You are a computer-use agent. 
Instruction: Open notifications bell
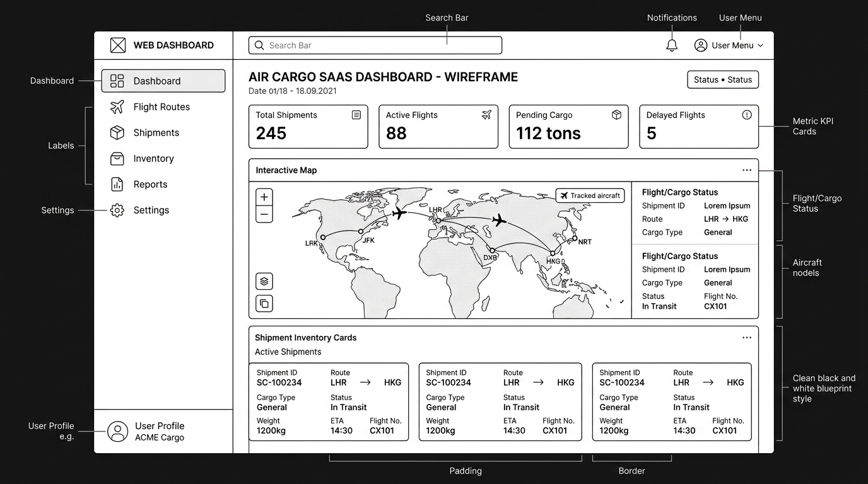point(672,45)
